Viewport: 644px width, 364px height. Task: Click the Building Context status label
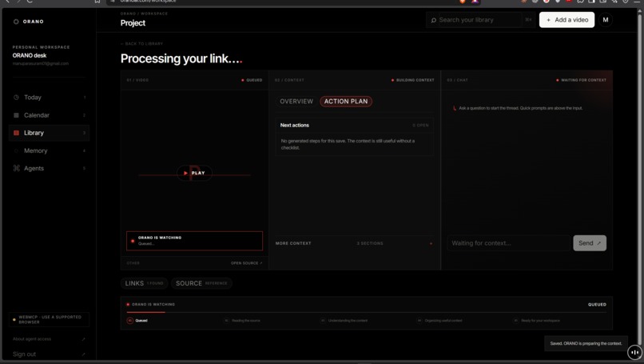tap(413, 80)
